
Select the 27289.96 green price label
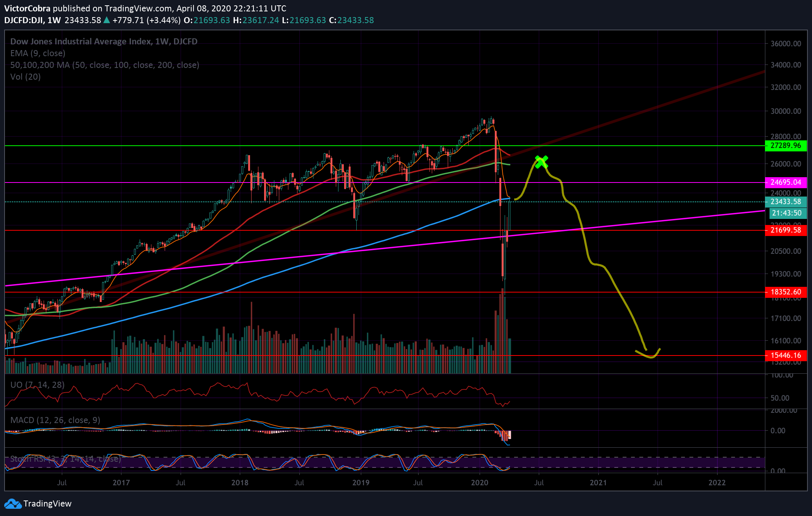tap(786, 146)
